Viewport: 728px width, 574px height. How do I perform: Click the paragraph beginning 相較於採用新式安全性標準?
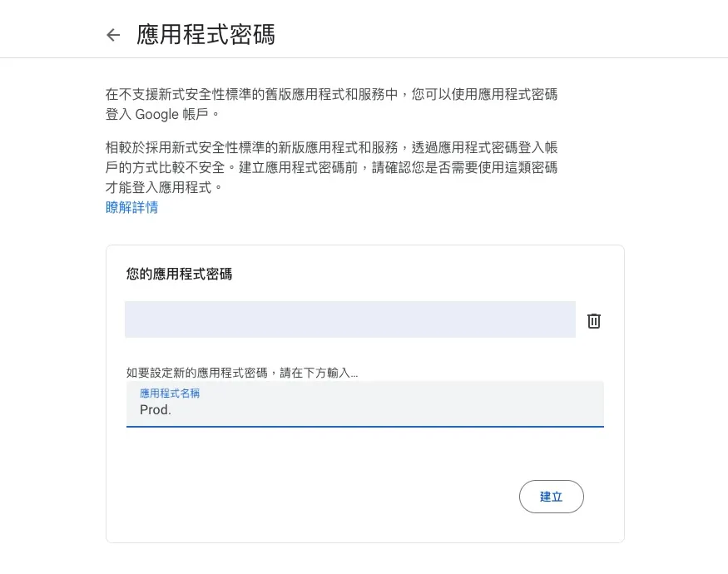pos(331,167)
